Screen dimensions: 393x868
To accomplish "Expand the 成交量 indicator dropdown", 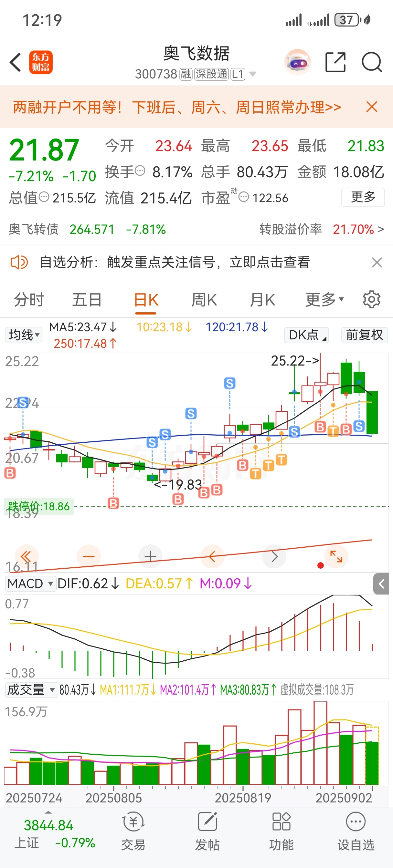I will (31, 690).
